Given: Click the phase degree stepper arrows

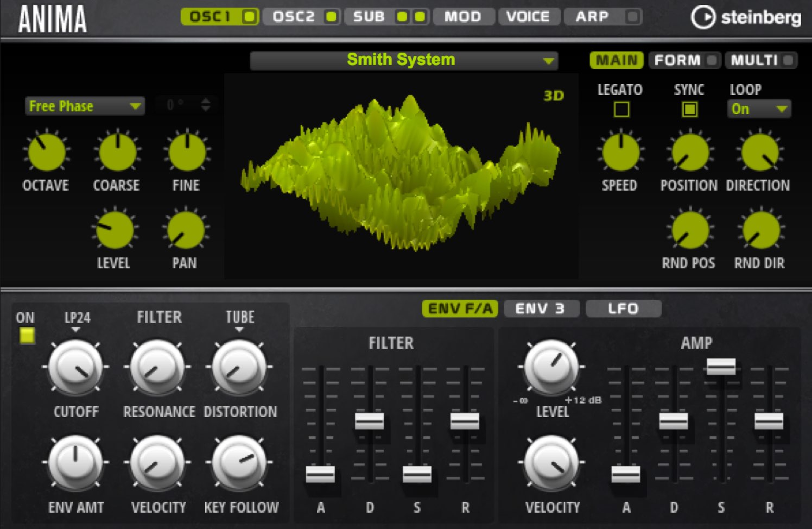Looking at the screenshot, I should [x=205, y=105].
